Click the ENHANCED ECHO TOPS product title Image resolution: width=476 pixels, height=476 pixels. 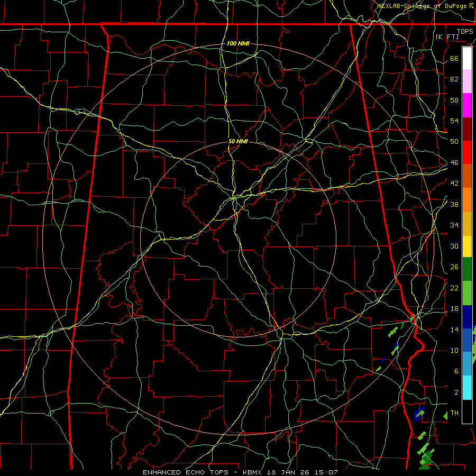pyautogui.click(x=186, y=472)
